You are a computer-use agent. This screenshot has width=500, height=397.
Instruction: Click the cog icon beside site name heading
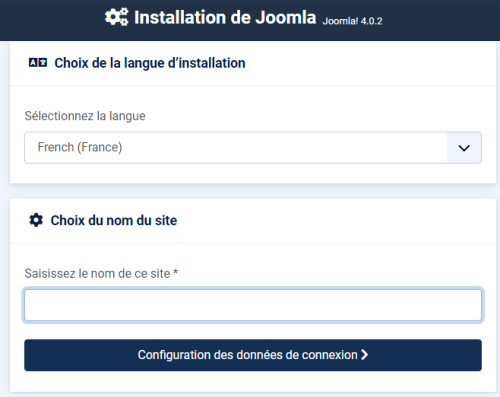coord(36,220)
